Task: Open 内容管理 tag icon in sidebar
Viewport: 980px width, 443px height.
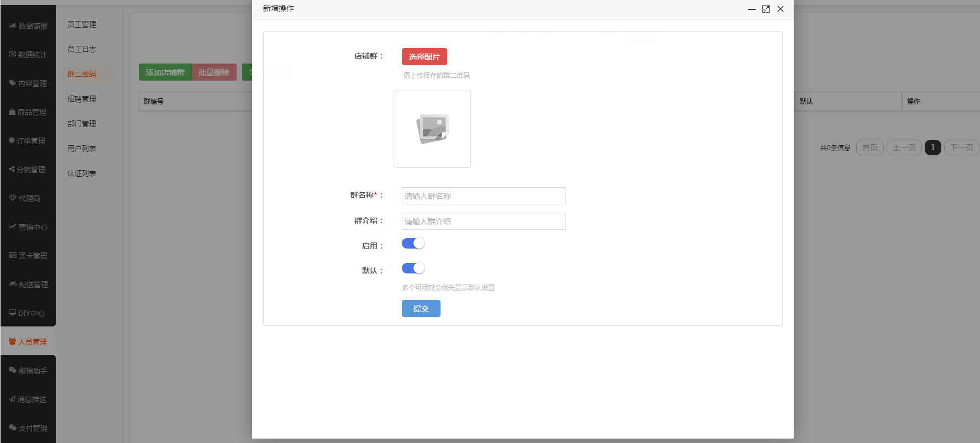Action: click(12, 83)
